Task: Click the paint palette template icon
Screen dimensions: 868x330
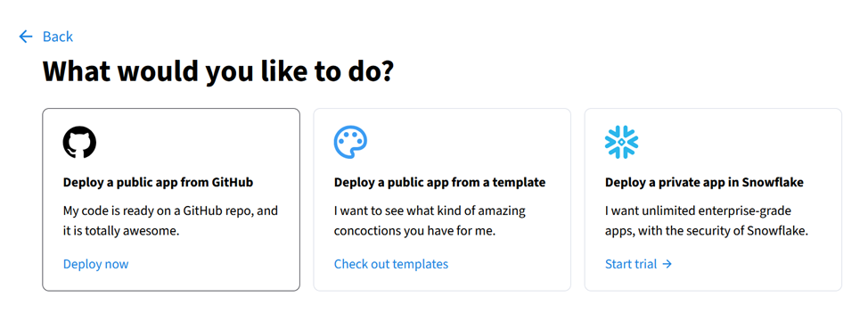Action: click(x=351, y=142)
